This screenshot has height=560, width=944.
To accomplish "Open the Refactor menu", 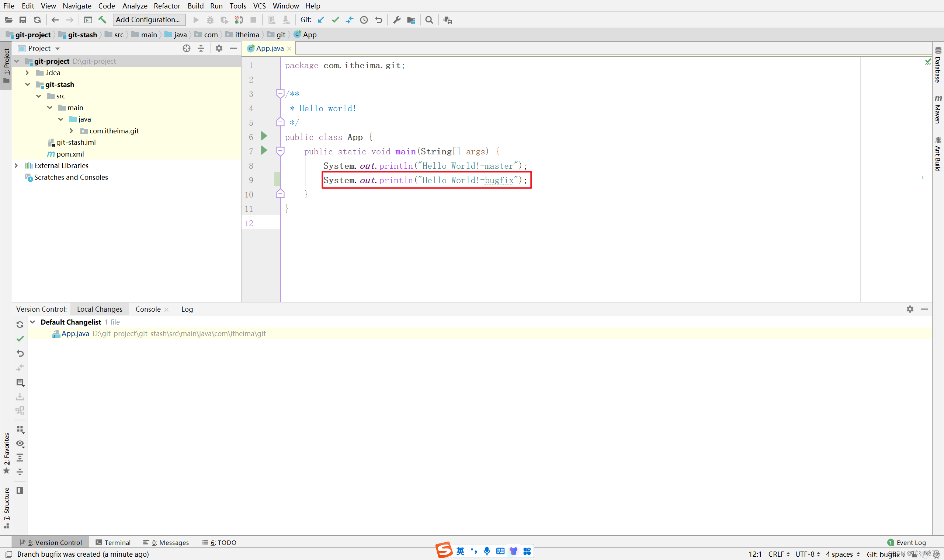I will (x=167, y=6).
